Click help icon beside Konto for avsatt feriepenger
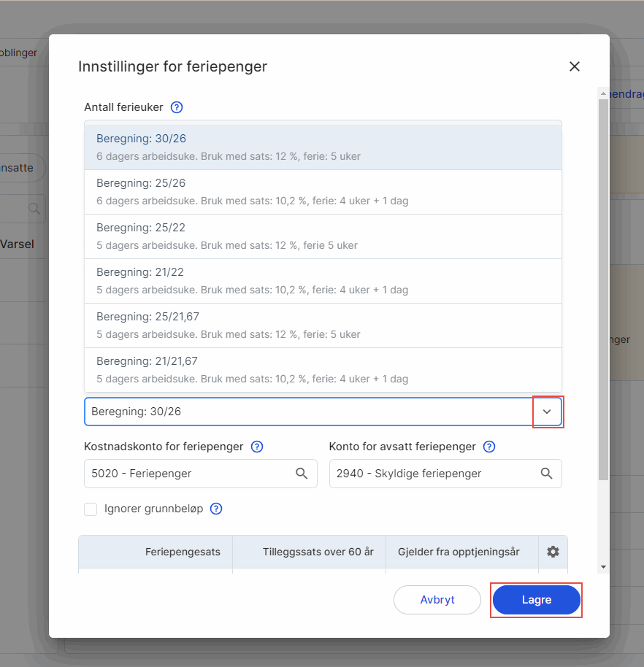Screen dimensions: 644x667 [489, 447]
